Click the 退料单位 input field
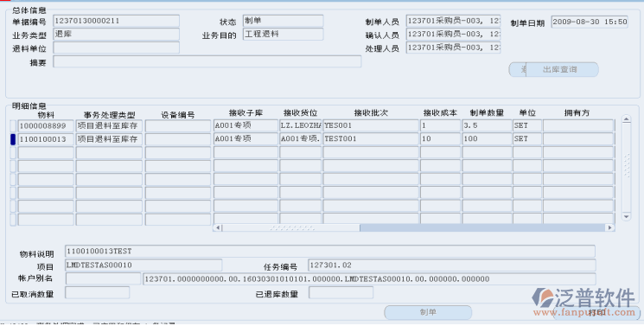Image resolution: width=644 pixels, height=326 pixels. [x=116, y=48]
